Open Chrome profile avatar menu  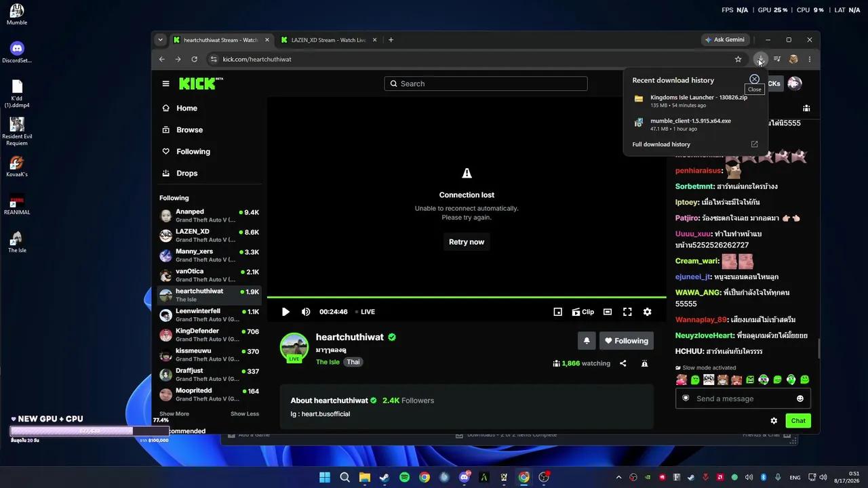pyautogui.click(x=793, y=59)
